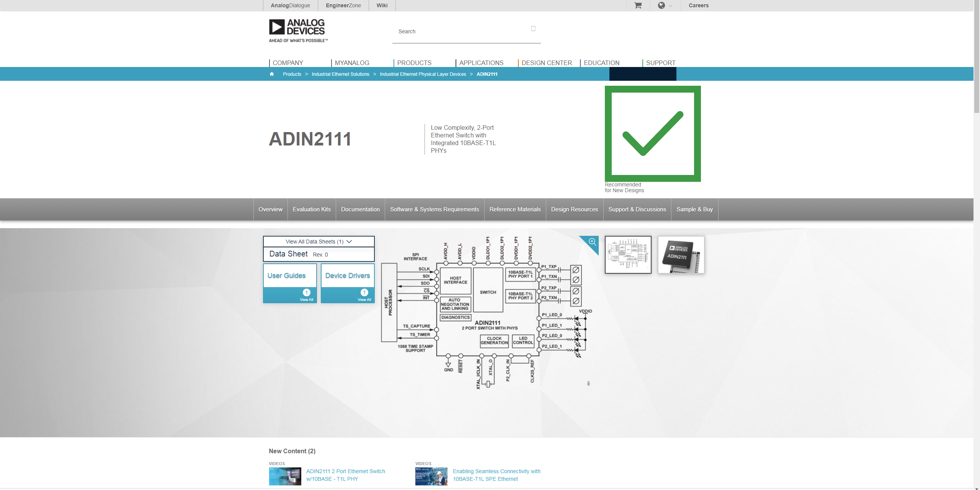The image size is (980, 490).
Task: Go to Industrial Ethernet Physical Layer Devices breadcrumb
Action: [x=423, y=74]
